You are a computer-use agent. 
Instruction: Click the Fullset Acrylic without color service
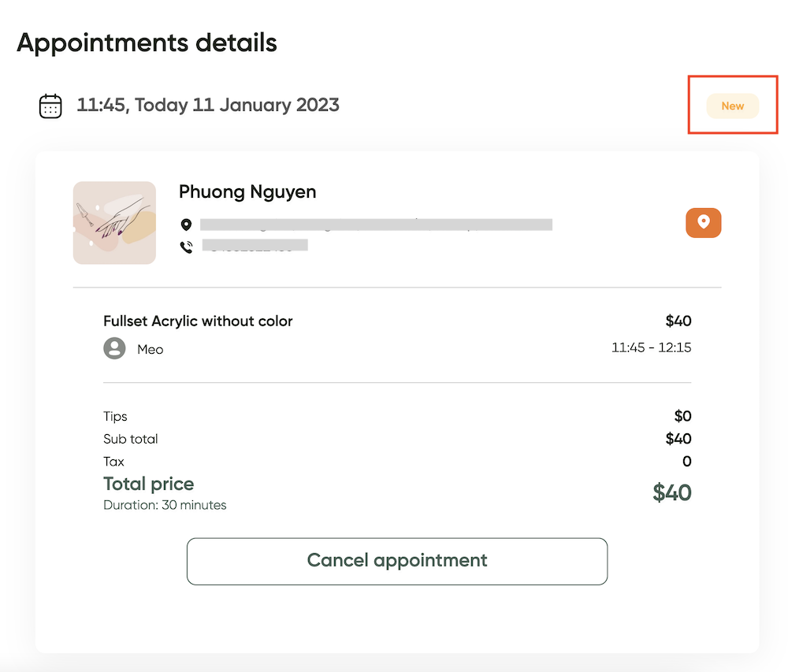pos(198,321)
